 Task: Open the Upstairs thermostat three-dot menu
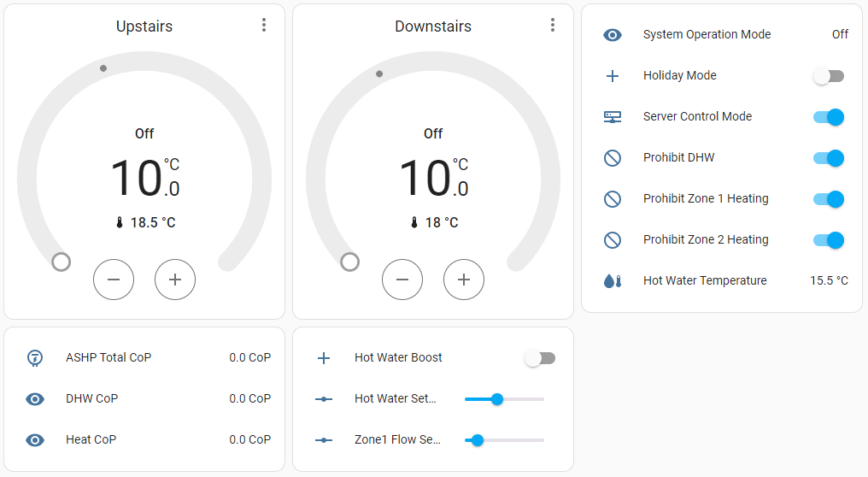264,26
